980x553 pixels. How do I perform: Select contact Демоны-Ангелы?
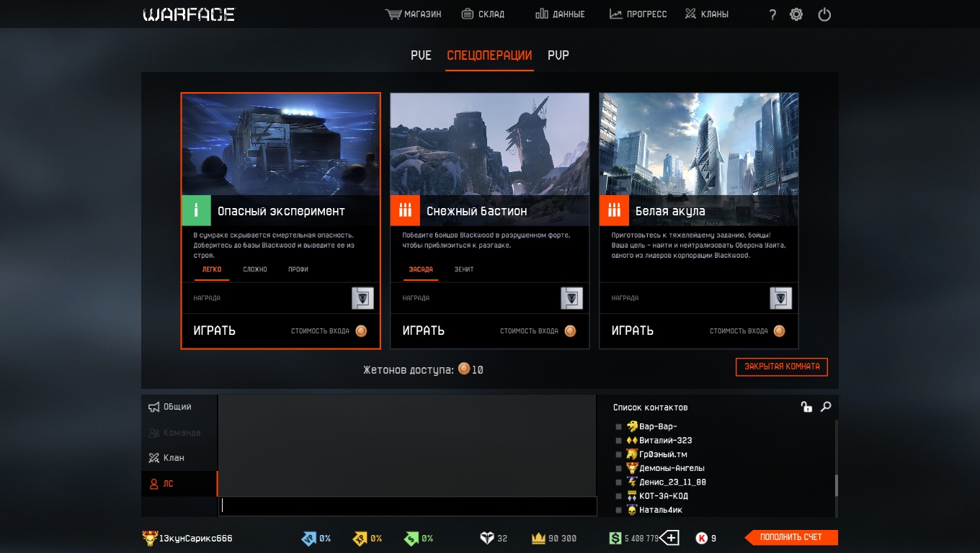(x=672, y=468)
